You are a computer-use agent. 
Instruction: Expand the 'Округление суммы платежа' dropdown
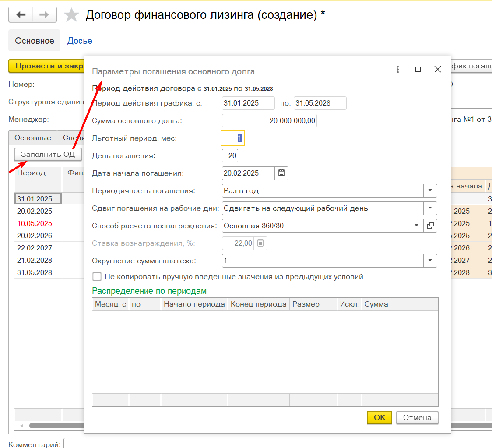(430, 261)
